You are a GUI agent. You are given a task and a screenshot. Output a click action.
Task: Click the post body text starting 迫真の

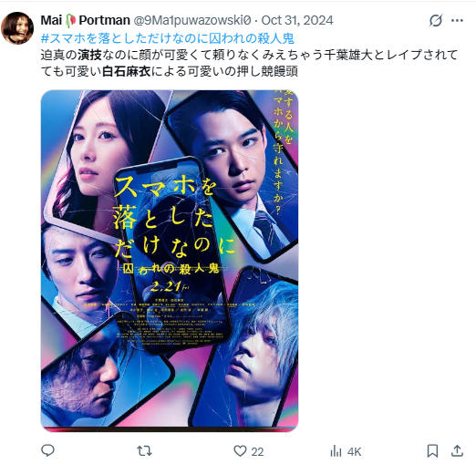(x=249, y=63)
